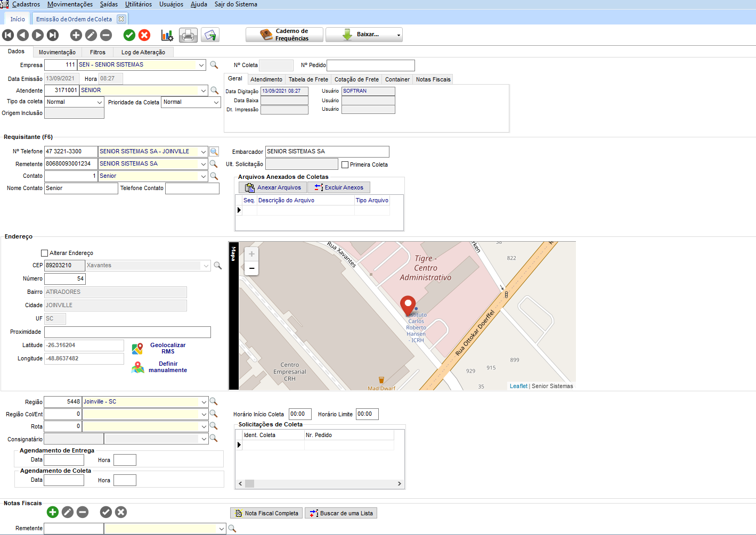756x535 pixels.
Task: Confirm changes with green check icon
Action: [x=129, y=35]
